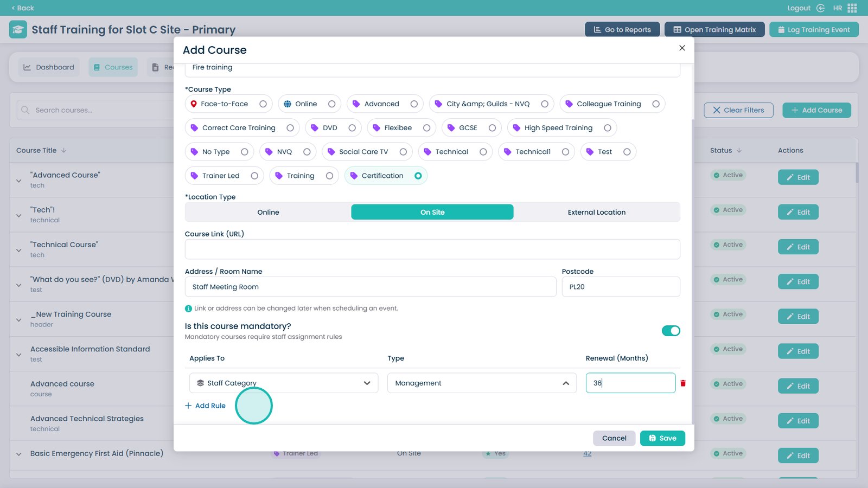Click the tag icon on Test chip
This screenshot has height=488, width=868.
(590, 152)
